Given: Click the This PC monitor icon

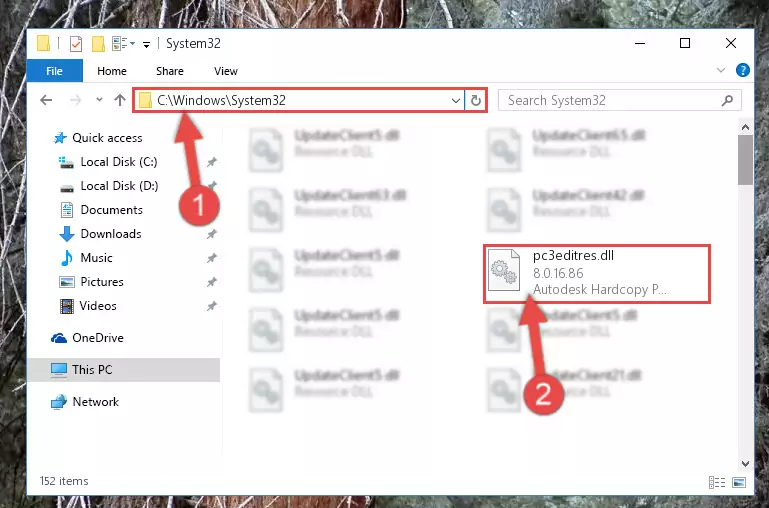Looking at the screenshot, I should 59,370.
